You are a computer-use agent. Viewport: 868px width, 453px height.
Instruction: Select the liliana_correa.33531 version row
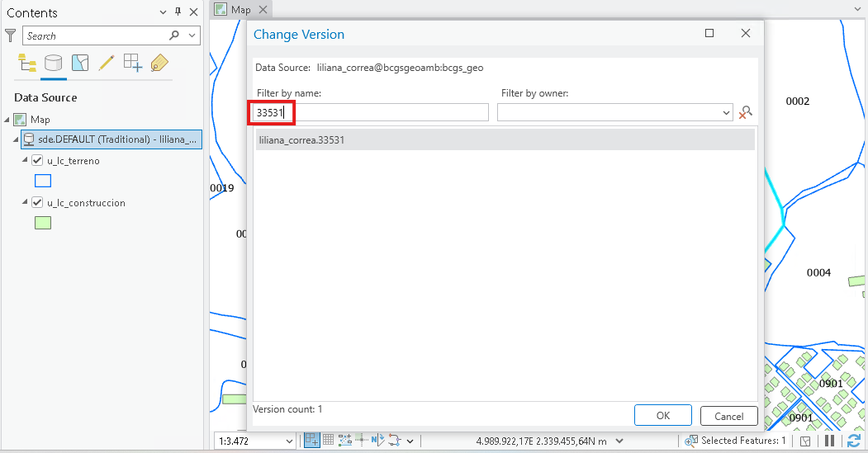(505, 140)
